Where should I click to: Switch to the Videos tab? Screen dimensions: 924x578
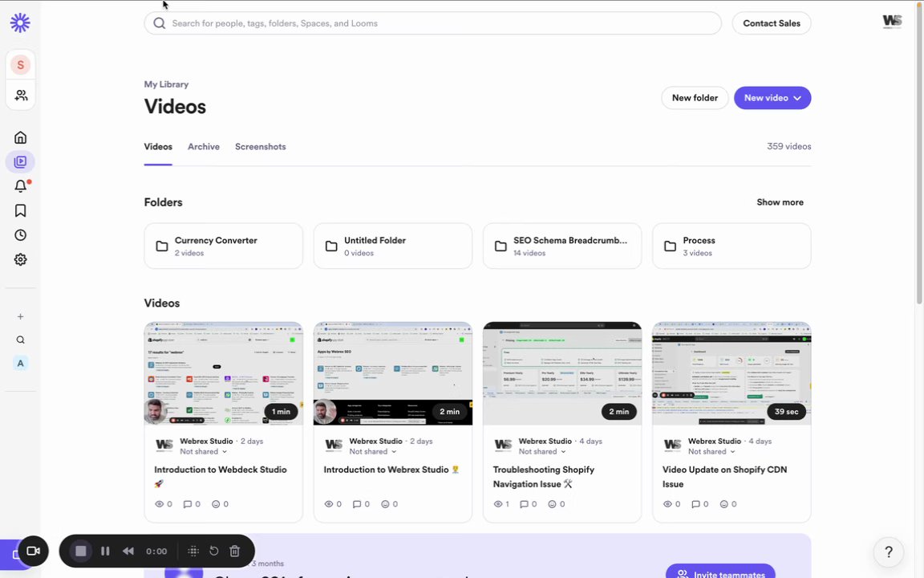click(158, 147)
